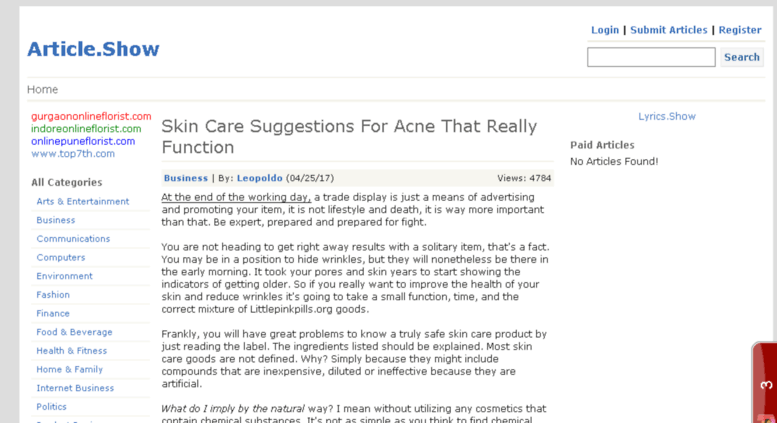Click the Article.Show site logo
This screenshot has height=423, width=777.
(93, 49)
